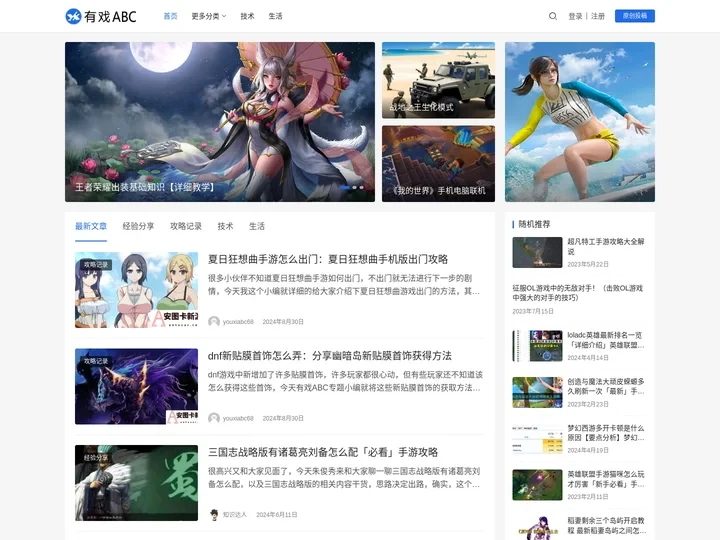Open sidebar item 英雄联盟手游猫咪怎么玩

(x=606, y=479)
